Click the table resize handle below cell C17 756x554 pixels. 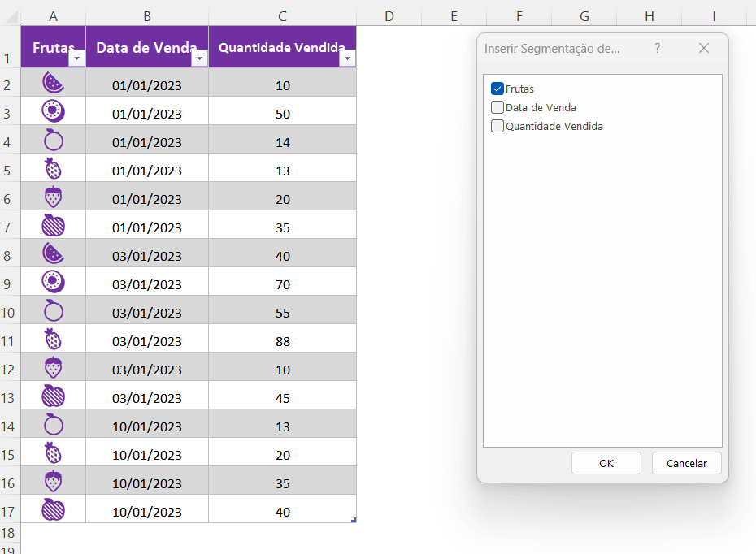354,520
